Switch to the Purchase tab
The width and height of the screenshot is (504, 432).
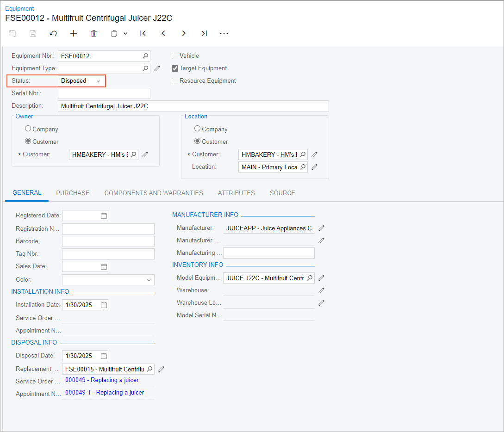coord(73,193)
